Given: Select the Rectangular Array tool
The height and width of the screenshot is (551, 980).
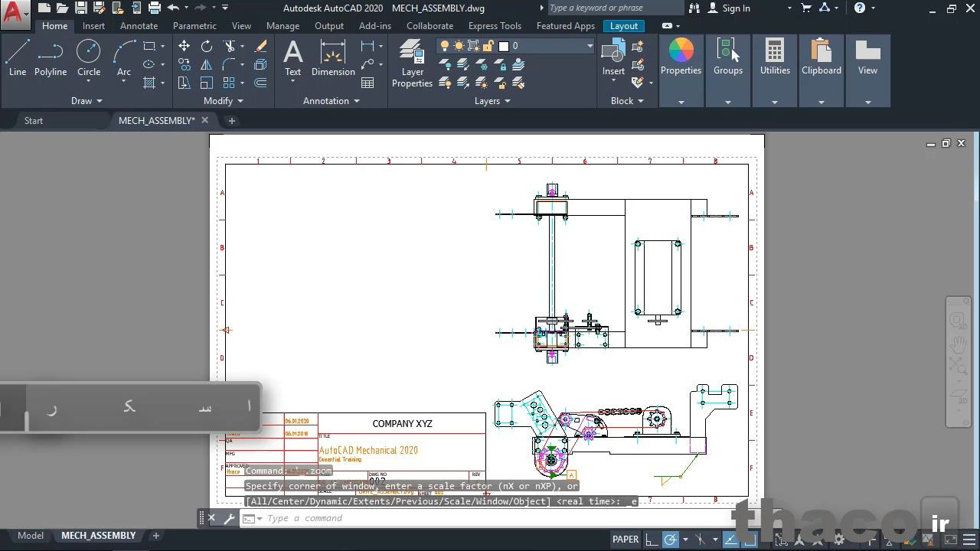Looking at the screenshot, I should 229,83.
